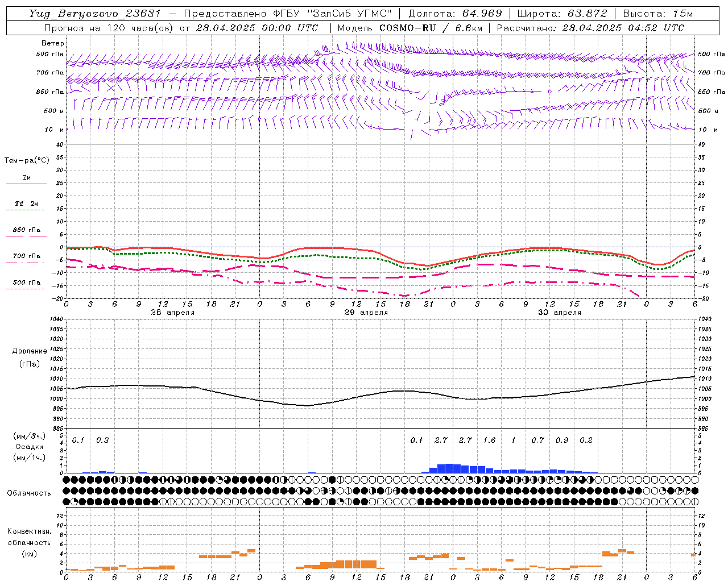
Task: Click the Td 2м dew point legend entry
Action: tap(27, 203)
